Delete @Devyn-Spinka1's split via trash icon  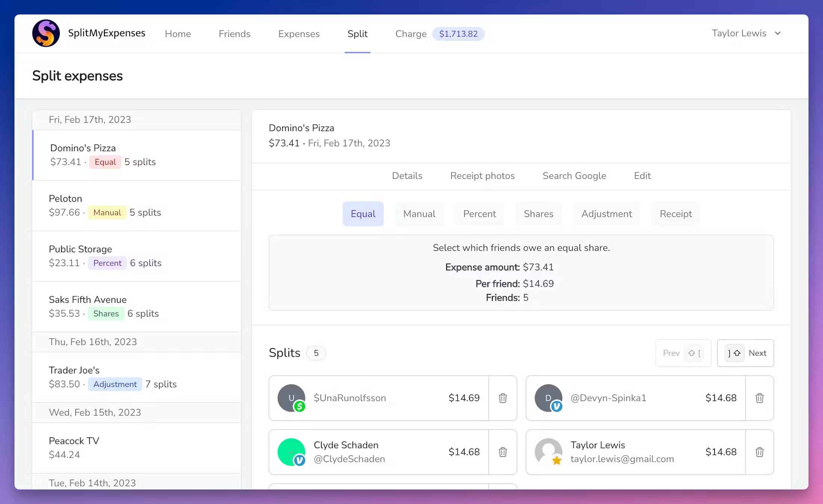[759, 398]
